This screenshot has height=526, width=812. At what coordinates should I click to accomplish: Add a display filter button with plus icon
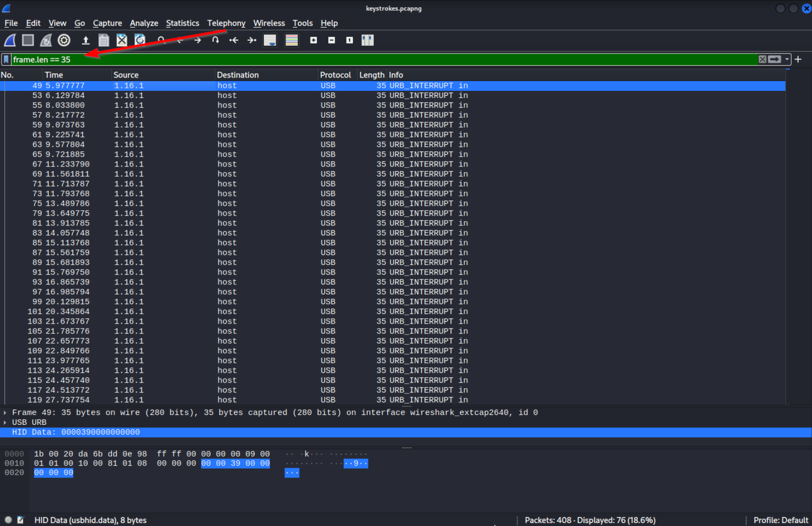pos(798,59)
